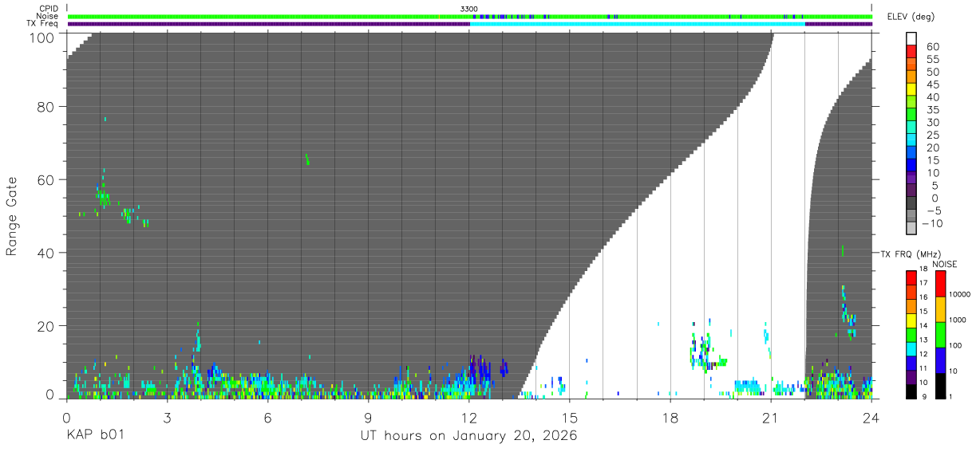This screenshot has width=980, height=452.
Task: Click the TX FRQ scale label "18"
Action: 922,270
